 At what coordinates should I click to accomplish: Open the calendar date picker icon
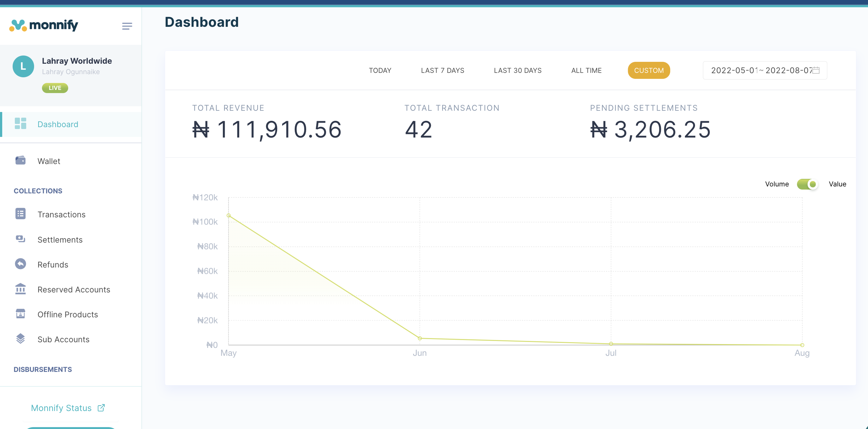click(x=816, y=70)
